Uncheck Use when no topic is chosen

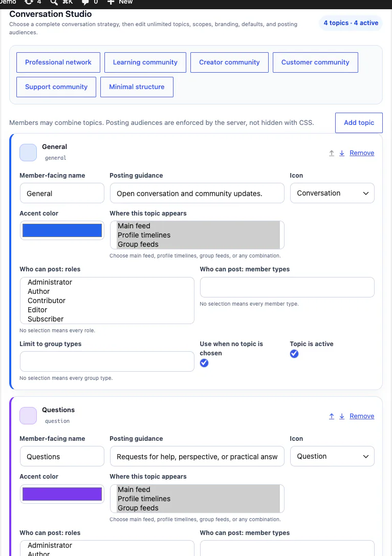(x=204, y=363)
